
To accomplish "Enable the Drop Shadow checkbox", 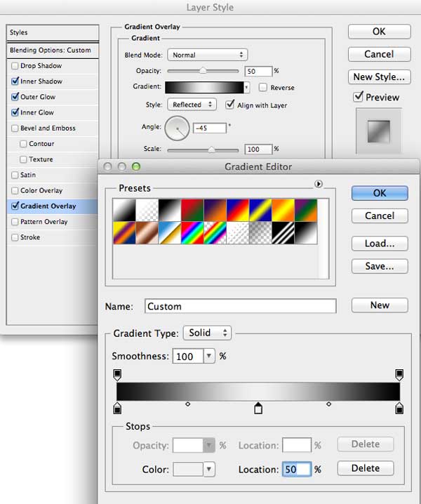I will (x=15, y=66).
